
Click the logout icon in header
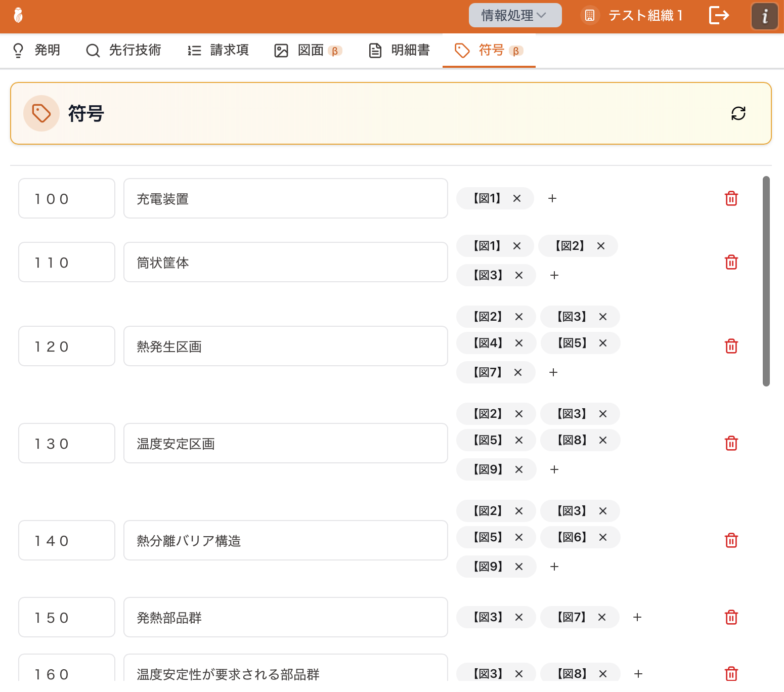pos(719,15)
